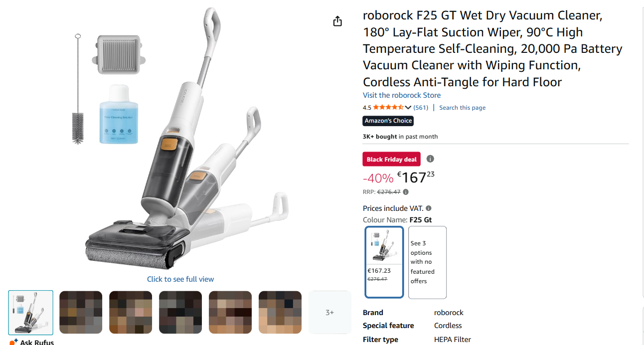Screen dimensions: 644x345
Task: Click the Black Friday deal badge
Action: (x=392, y=160)
